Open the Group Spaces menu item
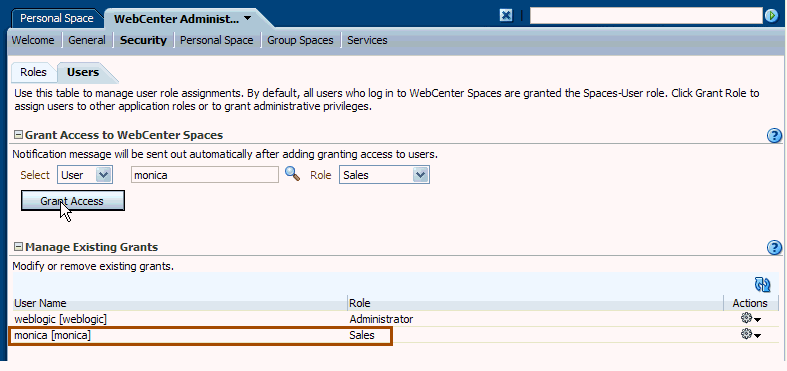 [x=300, y=40]
